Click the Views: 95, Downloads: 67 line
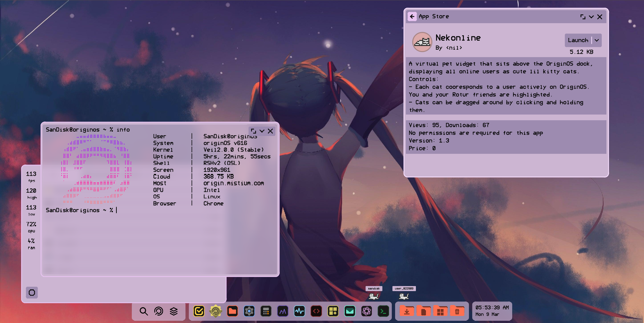 pyautogui.click(x=449, y=125)
